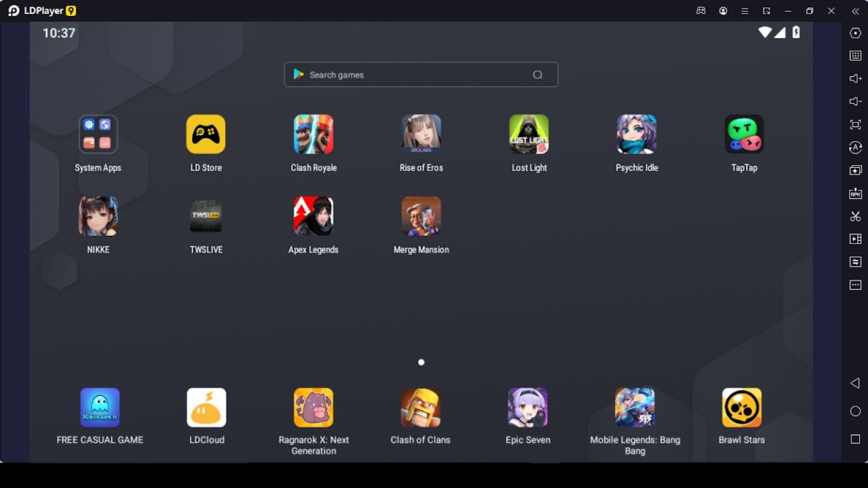The image size is (868, 488).
Task: Click the 10:37 clock in the status bar
Action: pos(59,33)
